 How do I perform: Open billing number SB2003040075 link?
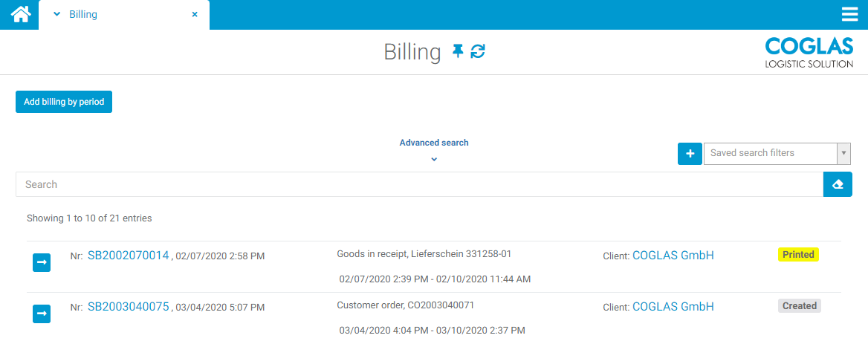pos(129,307)
